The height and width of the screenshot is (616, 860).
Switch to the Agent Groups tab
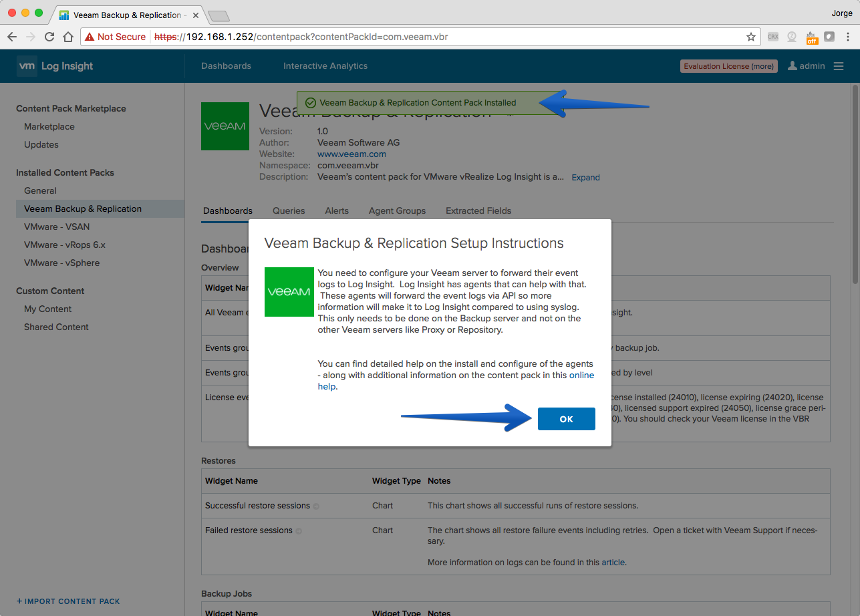click(398, 210)
